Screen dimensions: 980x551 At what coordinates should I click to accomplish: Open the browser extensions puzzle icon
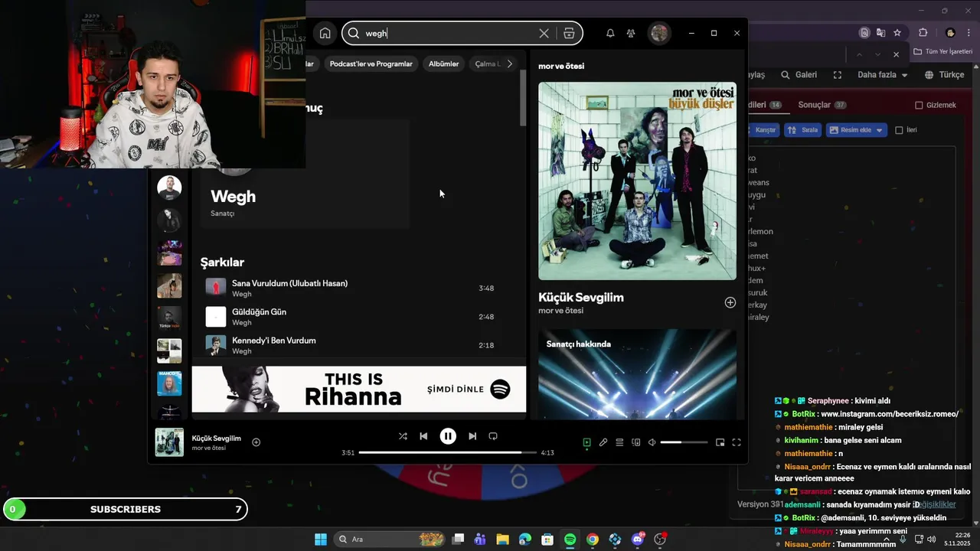click(x=923, y=33)
